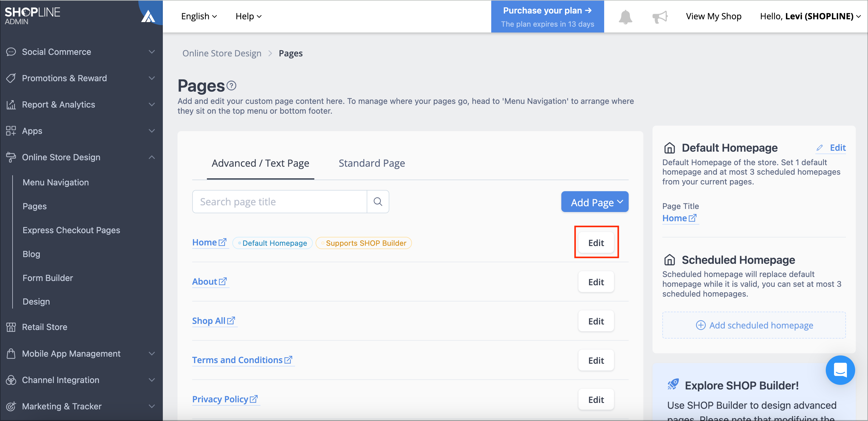
Task: Select the Advanced / Text Page tab
Action: (x=260, y=163)
